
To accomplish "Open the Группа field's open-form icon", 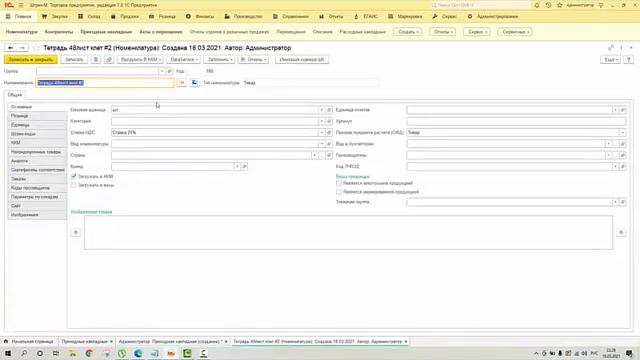I will click(169, 71).
